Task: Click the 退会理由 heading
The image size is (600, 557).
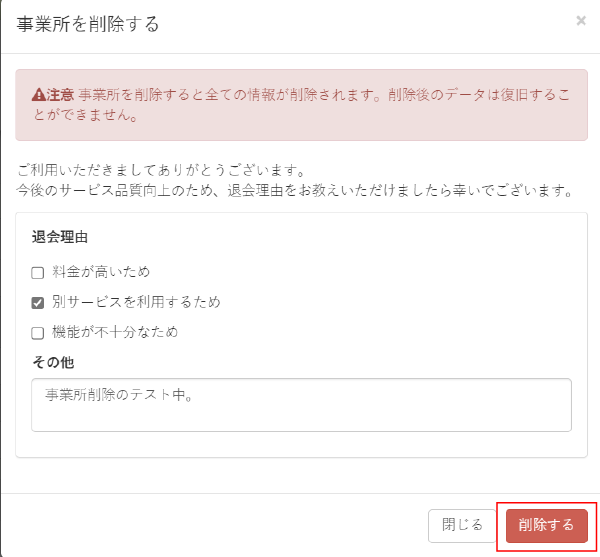Action: (60, 237)
